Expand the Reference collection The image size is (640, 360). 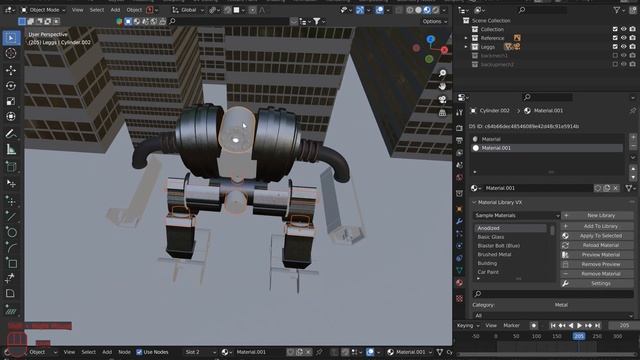(466, 38)
